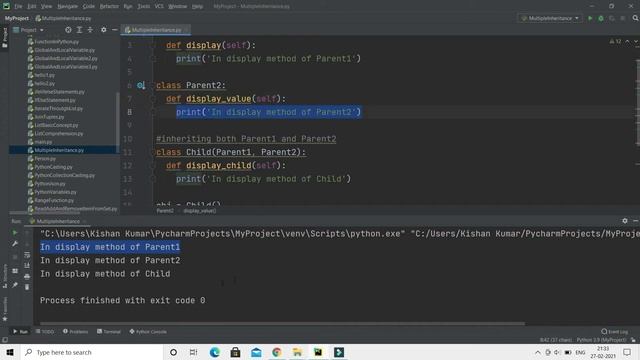Collapse all items in the Project panel
This screenshot has height=360, width=640.
pos(90,30)
